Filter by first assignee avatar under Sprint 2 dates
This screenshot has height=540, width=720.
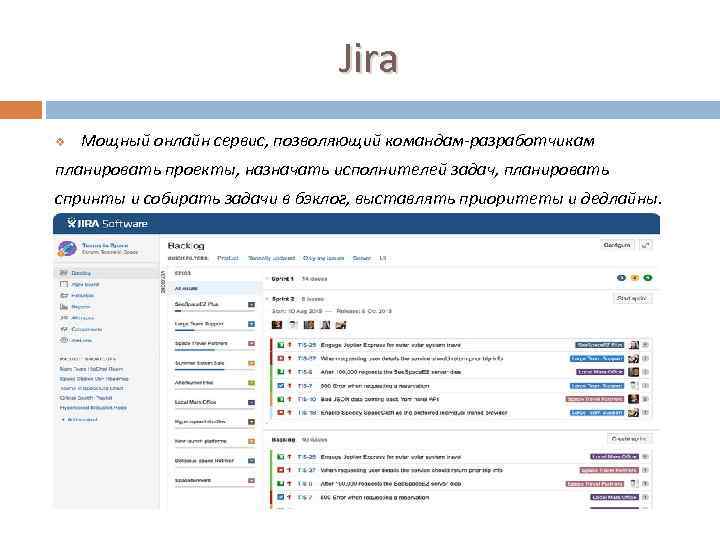277,325
